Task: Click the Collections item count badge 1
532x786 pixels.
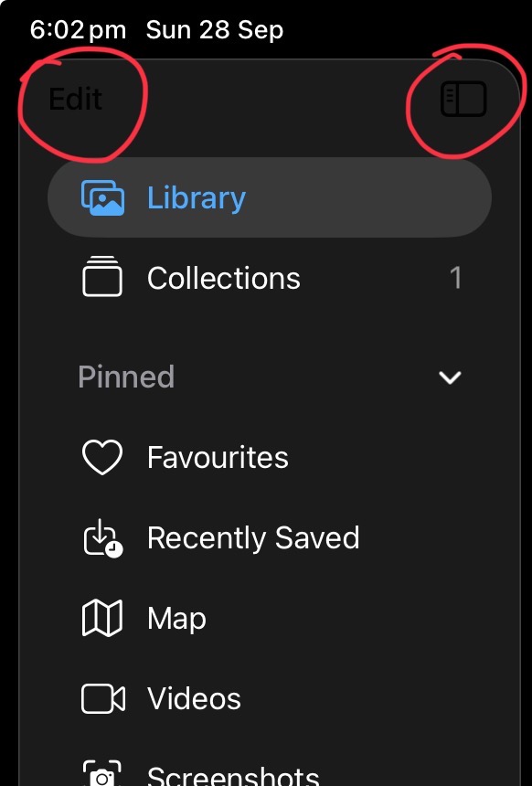Action: tap(455, 278)
